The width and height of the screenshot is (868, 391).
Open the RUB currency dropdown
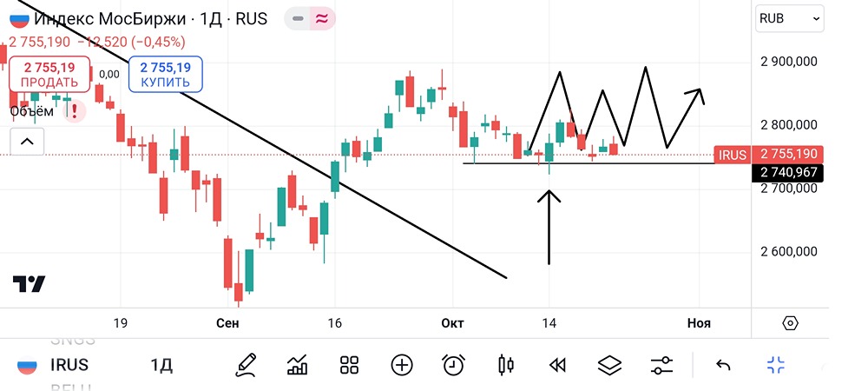point(789,18)
